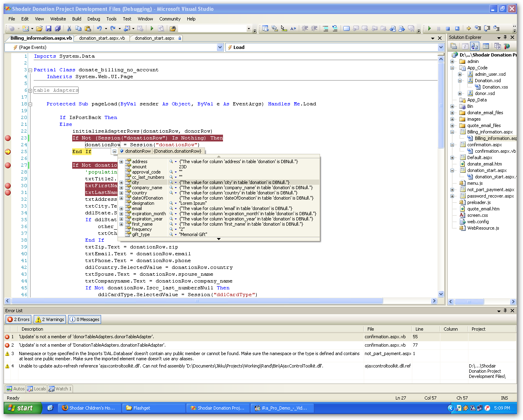Viewport: 523px width, 420px height.
Task: Expand the city column in debug datatip
Action: 121,182
